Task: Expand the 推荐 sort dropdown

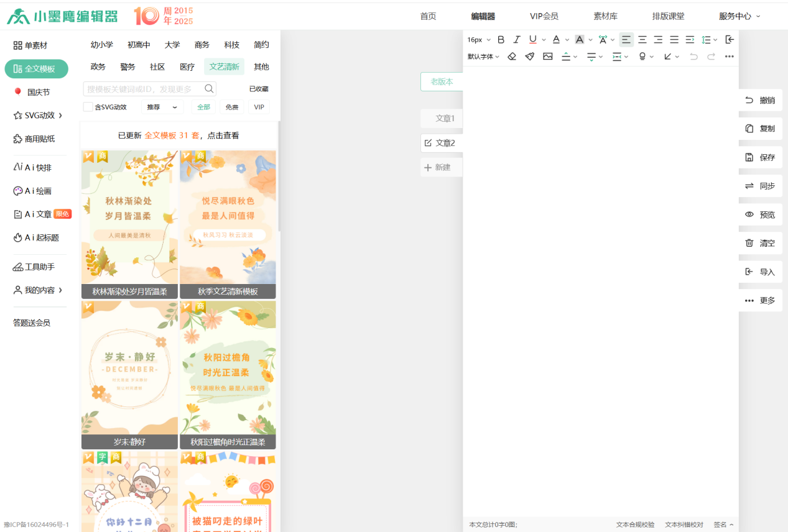Action: point(162,107)
